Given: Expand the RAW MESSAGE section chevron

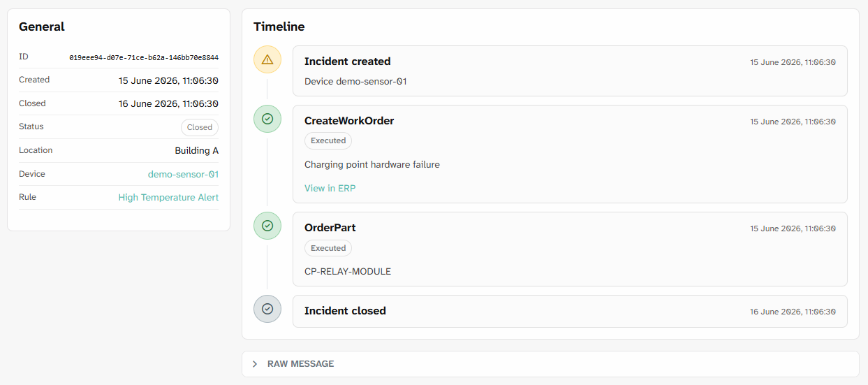Looking at the screenshot, I should point(255,364).
